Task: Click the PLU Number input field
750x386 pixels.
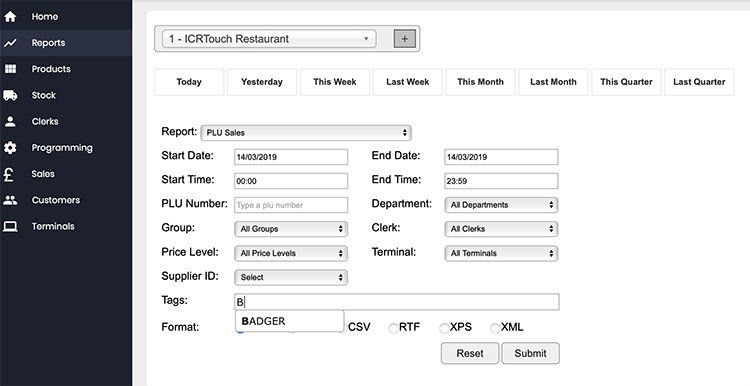Action: (291, 205)
